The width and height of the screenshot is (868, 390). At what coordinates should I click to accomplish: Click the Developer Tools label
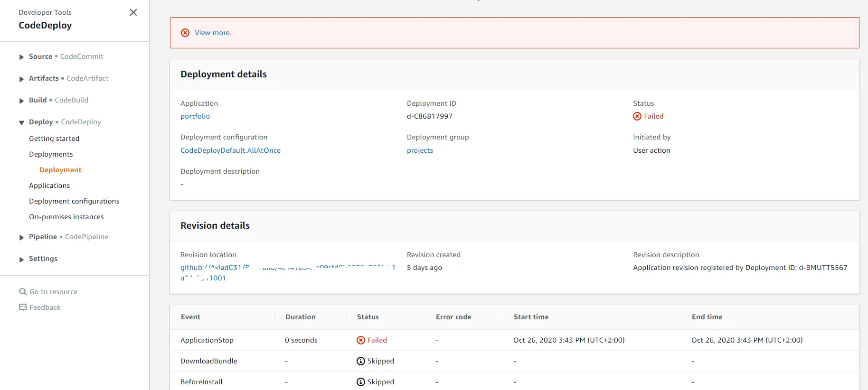(45, 12)
